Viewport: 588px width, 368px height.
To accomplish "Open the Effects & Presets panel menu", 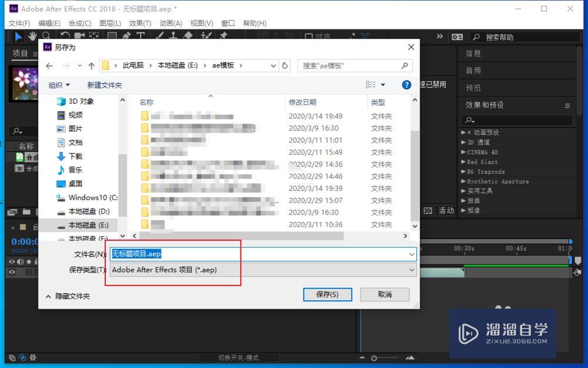I will [x=567, y=106].
